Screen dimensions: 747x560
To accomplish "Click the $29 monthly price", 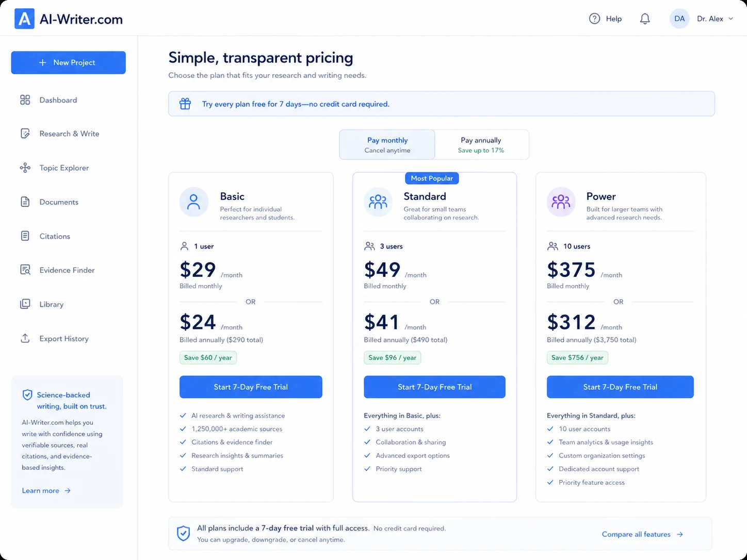I will click(198, 270).
